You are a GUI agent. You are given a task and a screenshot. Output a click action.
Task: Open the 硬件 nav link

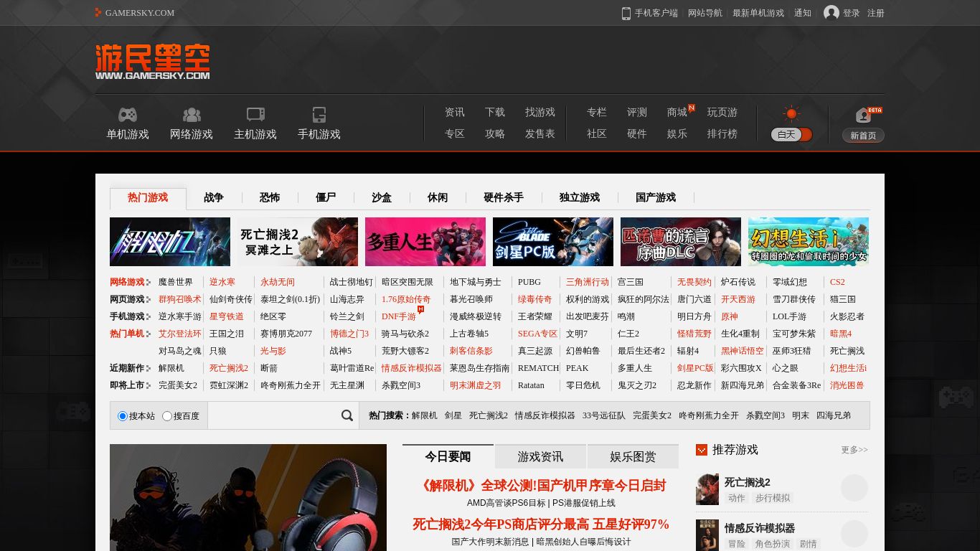[637, 133]
